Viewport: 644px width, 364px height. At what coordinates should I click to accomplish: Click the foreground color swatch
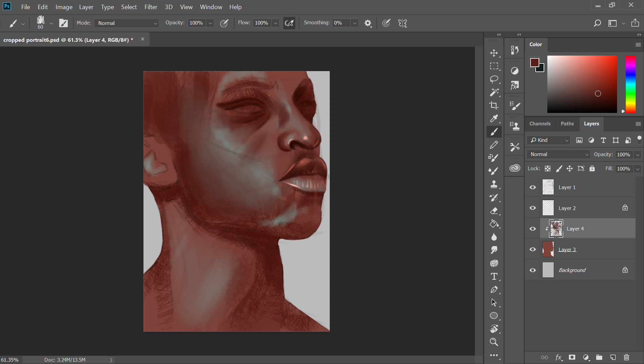pos(534,62)
